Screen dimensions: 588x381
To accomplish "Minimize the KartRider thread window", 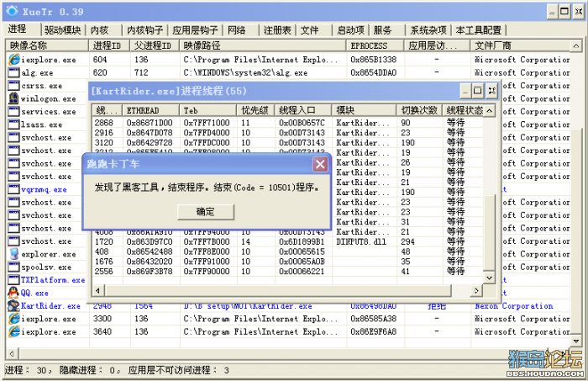I will click(x=465, y=91).
